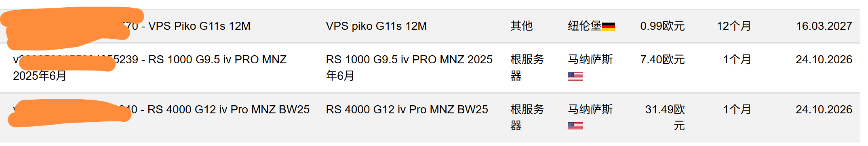Click 24.10.2026 date in the RS 4000 row
868x146 pixels.
tap(824, 109)
